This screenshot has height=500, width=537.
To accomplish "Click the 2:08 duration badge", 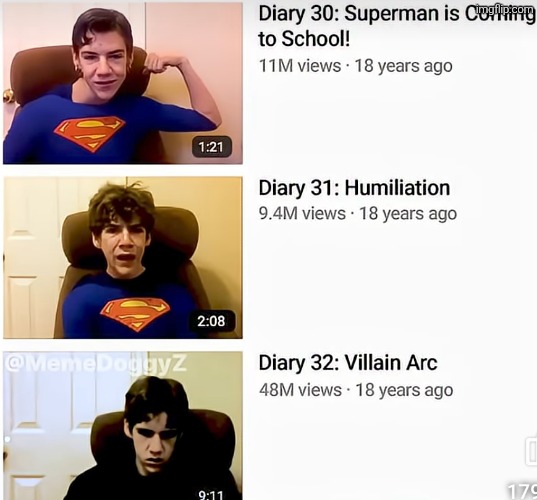I will click(212, 321).
